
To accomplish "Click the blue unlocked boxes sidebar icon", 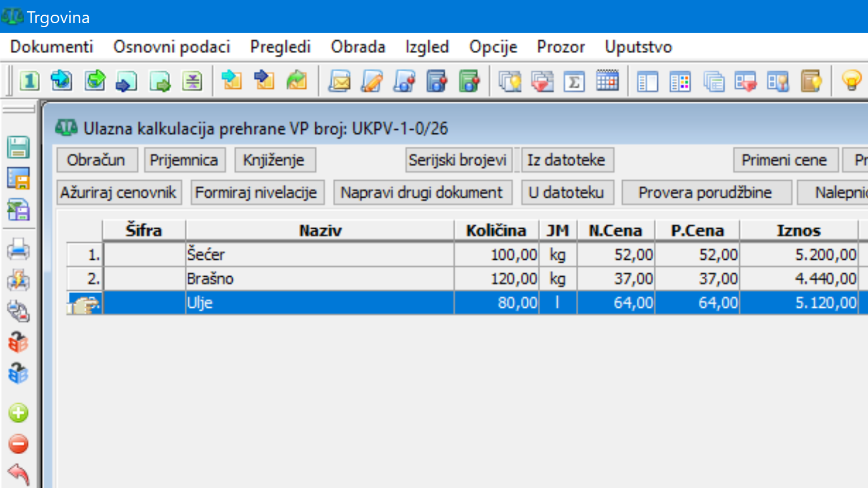I will point(18,373).
